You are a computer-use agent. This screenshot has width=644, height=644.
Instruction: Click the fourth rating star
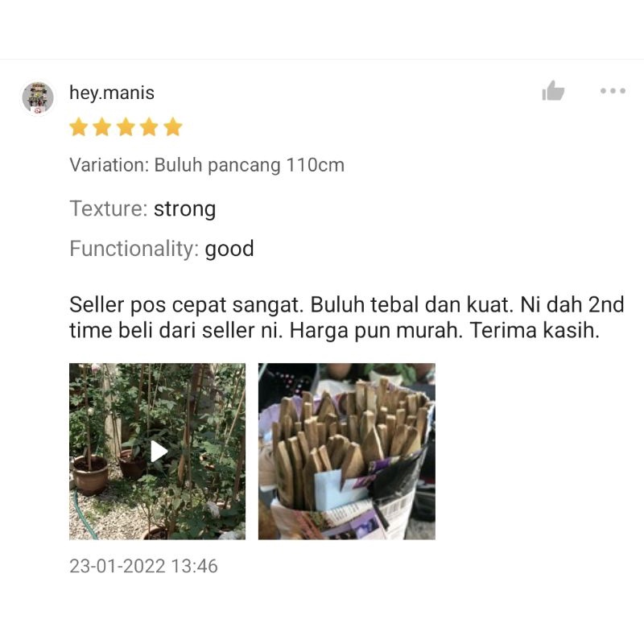pyautogui.click(x=149, y=126)
